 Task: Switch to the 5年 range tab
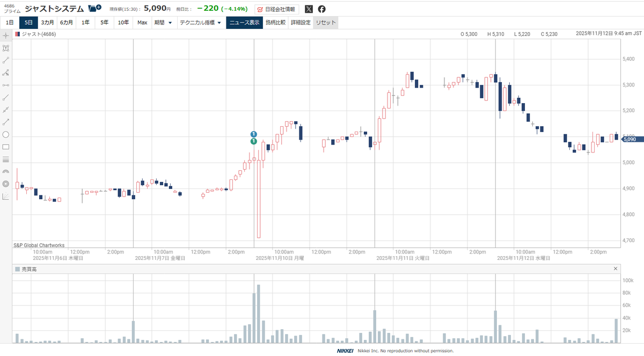click(x=105, y=23)
